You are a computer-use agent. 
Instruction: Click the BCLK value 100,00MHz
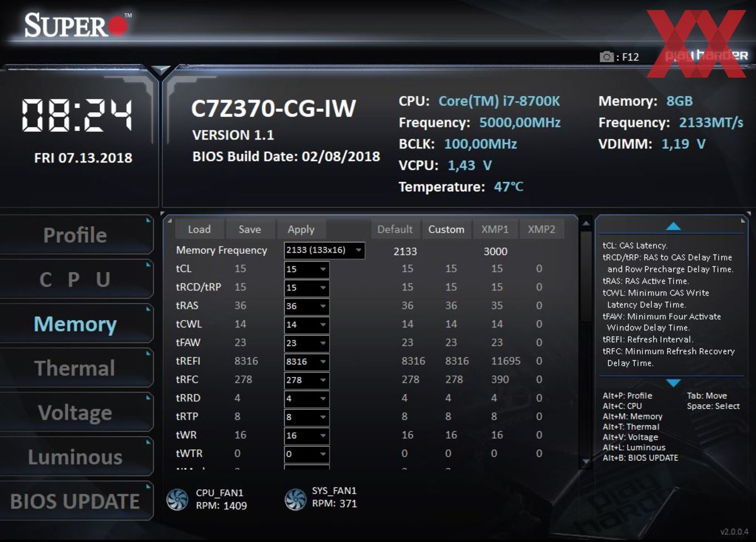(x=480, y=144)
